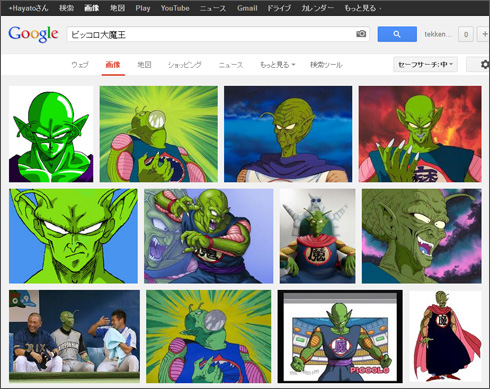Select the 画像 search tab
Viewport: 490px width, 389px height.
[113, 65]
